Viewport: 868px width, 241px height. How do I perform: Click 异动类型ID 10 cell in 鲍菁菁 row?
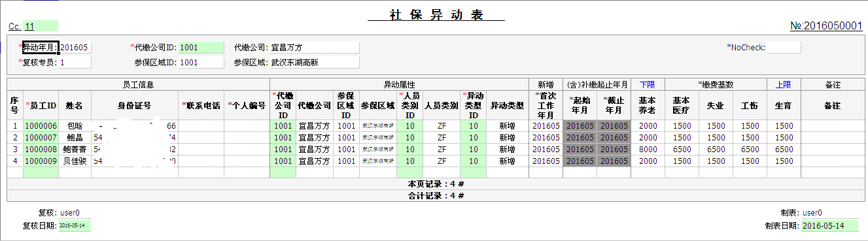coord(473,150)
